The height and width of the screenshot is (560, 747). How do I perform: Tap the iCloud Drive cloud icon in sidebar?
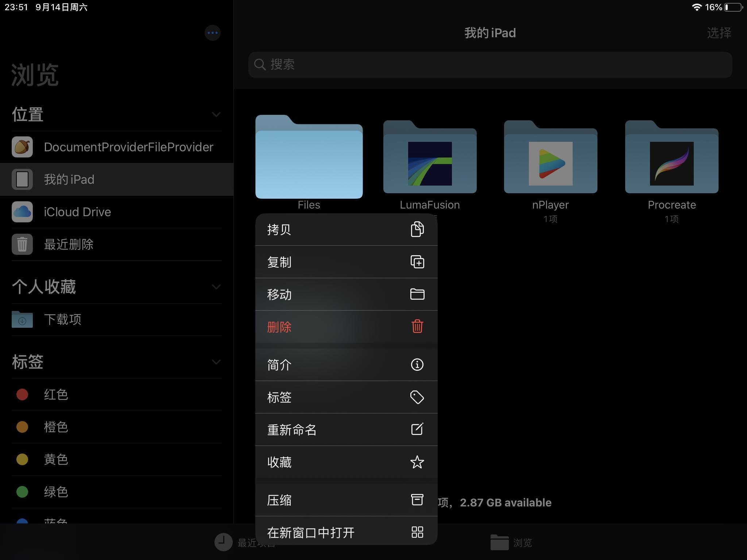tap(22, 212)
